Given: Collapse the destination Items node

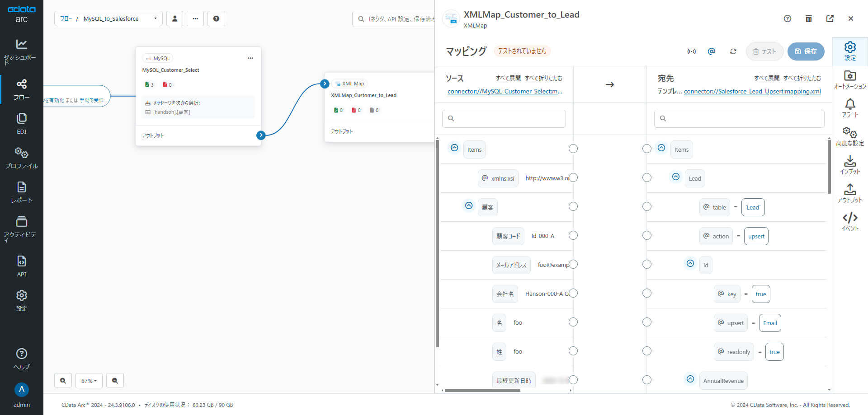Looking at the screenshot, I should (661, 148).
